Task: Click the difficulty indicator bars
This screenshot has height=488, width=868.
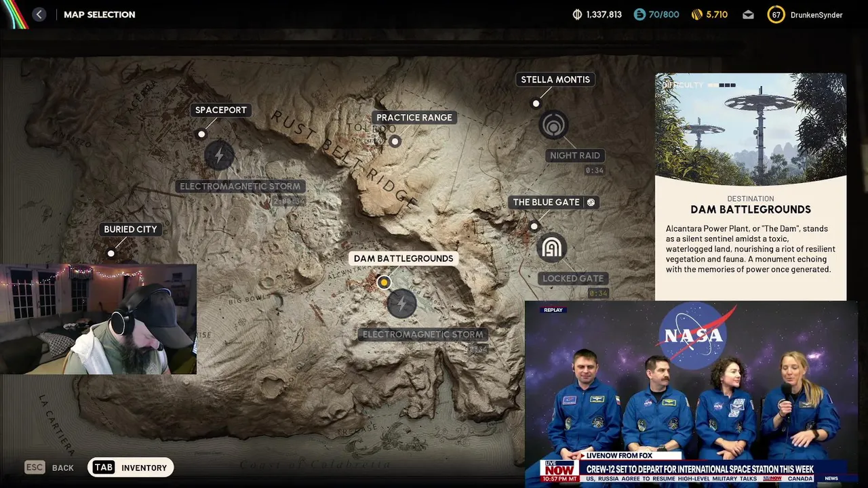Action: (x=722, y=85)
